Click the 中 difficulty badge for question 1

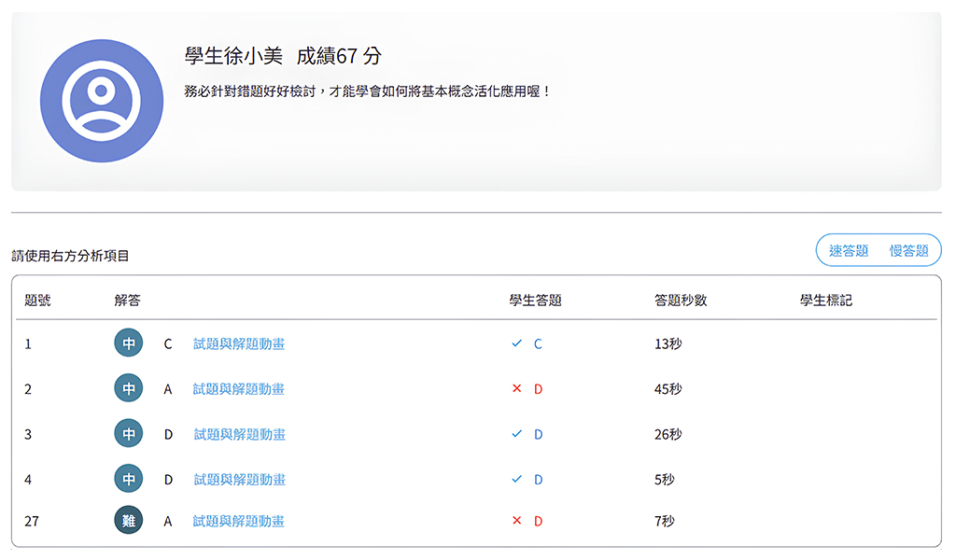(129, 343)
